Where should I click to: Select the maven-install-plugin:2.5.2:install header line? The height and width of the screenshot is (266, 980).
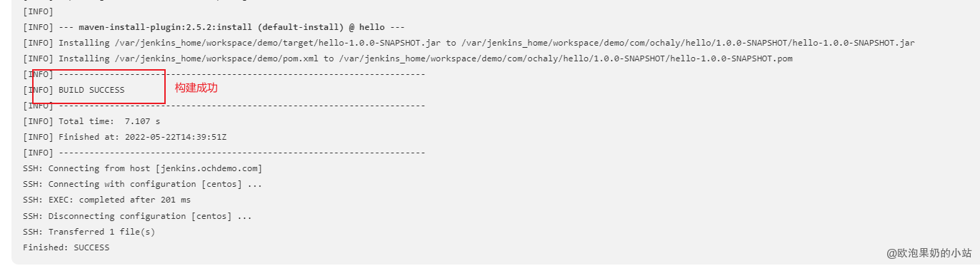tap(214, 27)
